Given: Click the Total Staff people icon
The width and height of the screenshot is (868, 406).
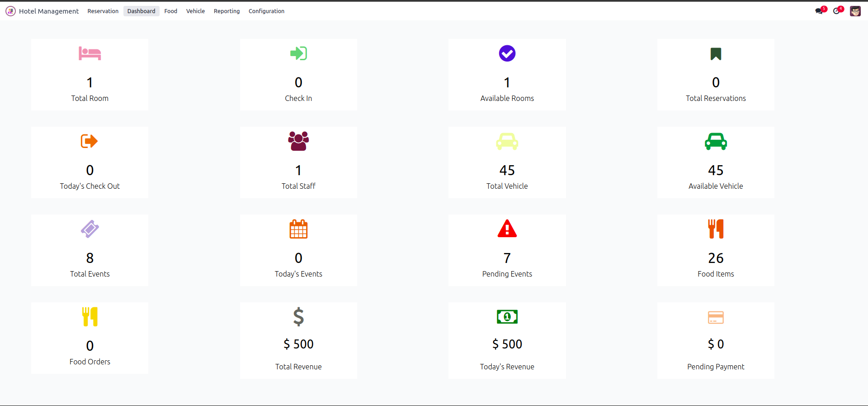Looking at the screenshot, I should [x=298, y=141].
